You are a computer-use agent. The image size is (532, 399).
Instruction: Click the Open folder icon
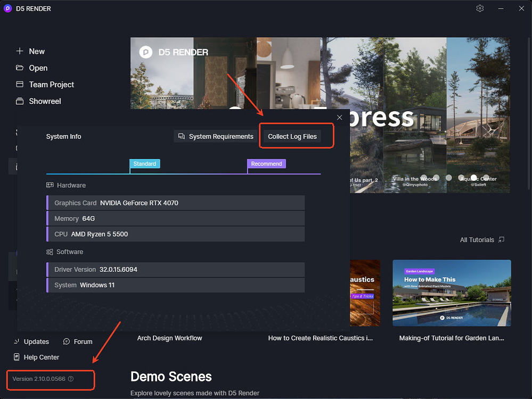tap(20, 68)
